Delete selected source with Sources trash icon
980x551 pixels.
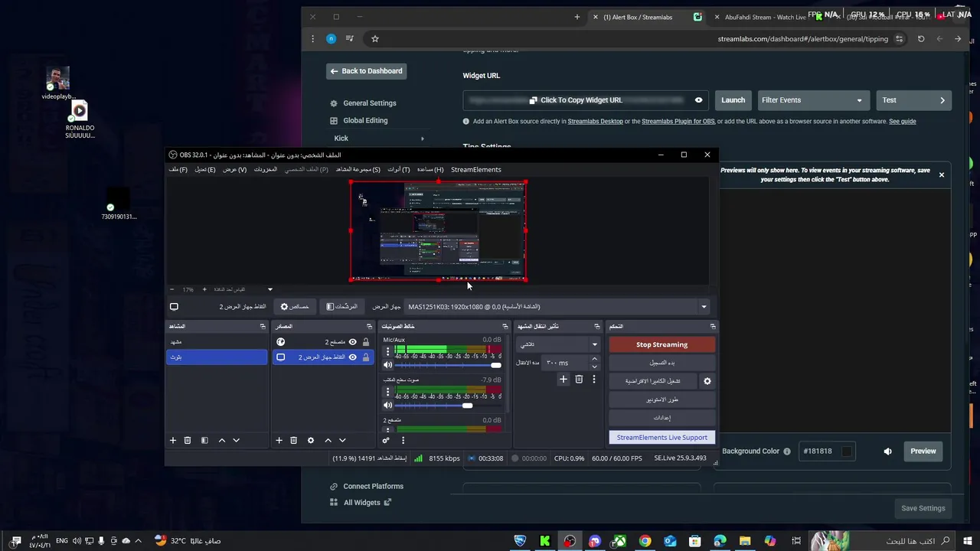coord(293,440)
